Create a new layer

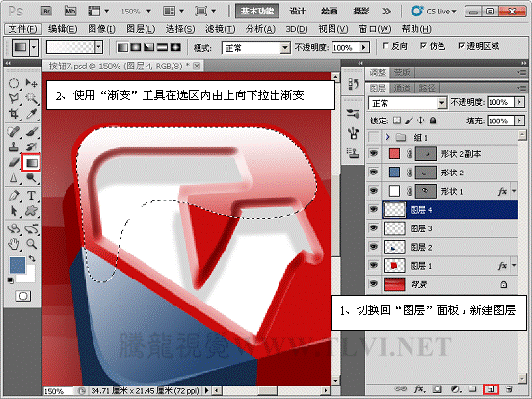point(491,388)
